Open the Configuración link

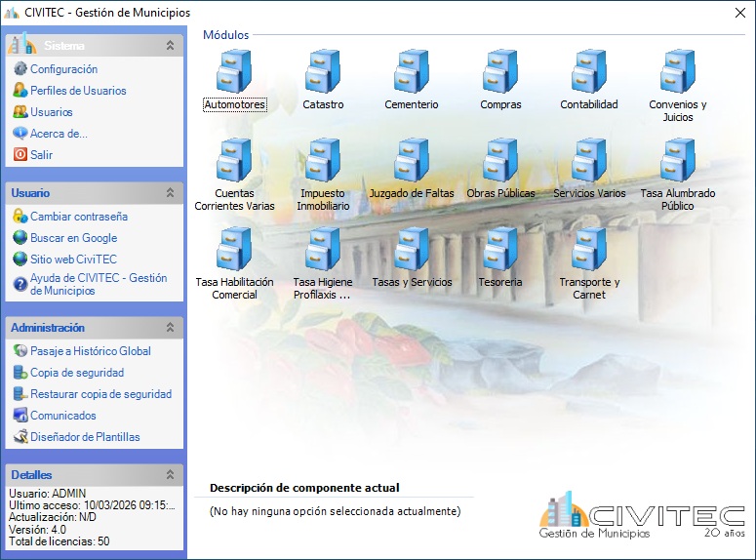pyautogui.click(x=63, y=69)
